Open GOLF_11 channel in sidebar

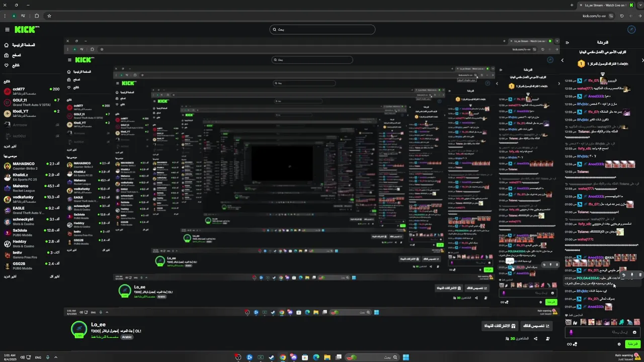(x=31, y=102)
